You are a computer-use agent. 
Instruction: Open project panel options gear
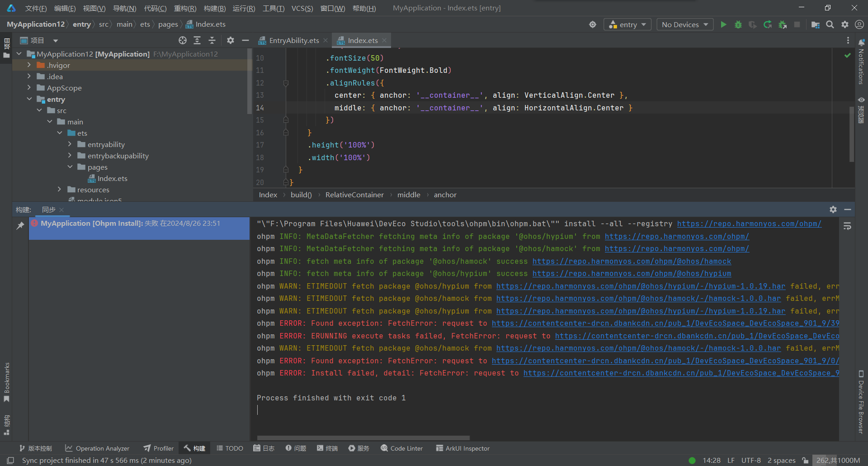click(x=231, y=40)
